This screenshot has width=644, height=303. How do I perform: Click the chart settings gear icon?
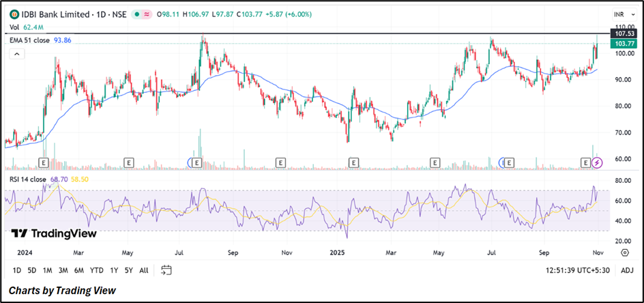pyautogui.click(x=624, y=252)
